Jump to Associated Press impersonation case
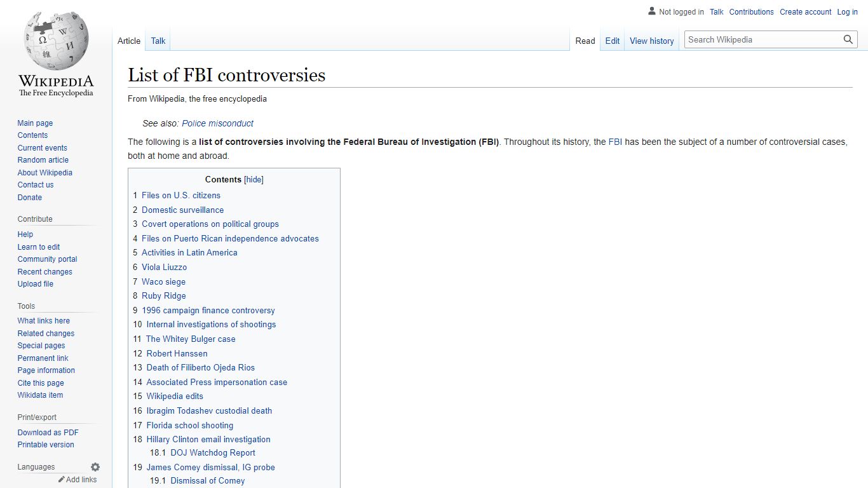868x488 pixels. click(x=217, y=382)
